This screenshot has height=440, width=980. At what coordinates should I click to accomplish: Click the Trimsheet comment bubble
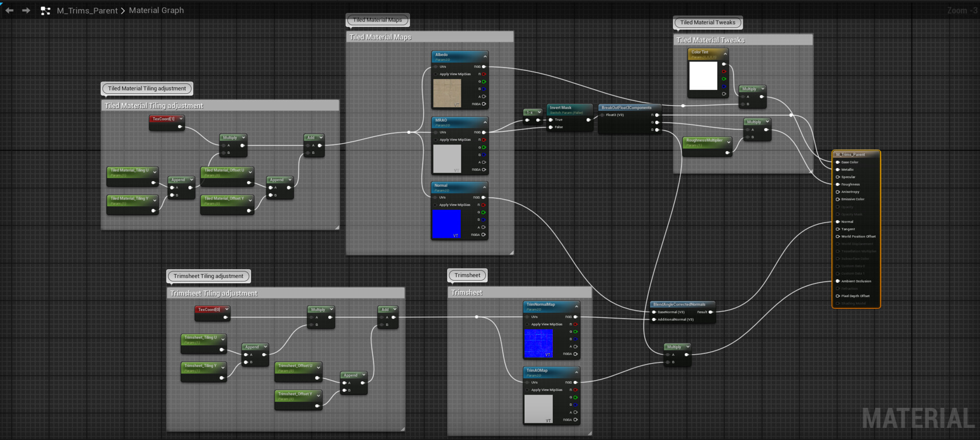[468, 275]
